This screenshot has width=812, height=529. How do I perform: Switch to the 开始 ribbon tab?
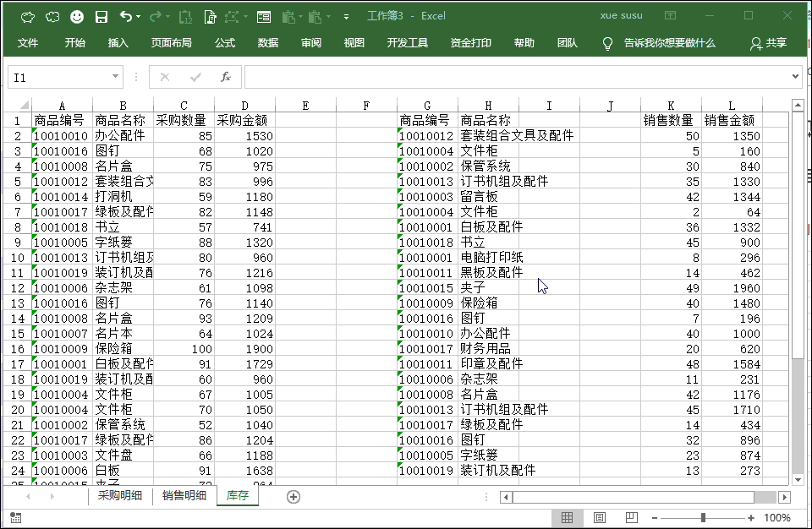point(75,43)
